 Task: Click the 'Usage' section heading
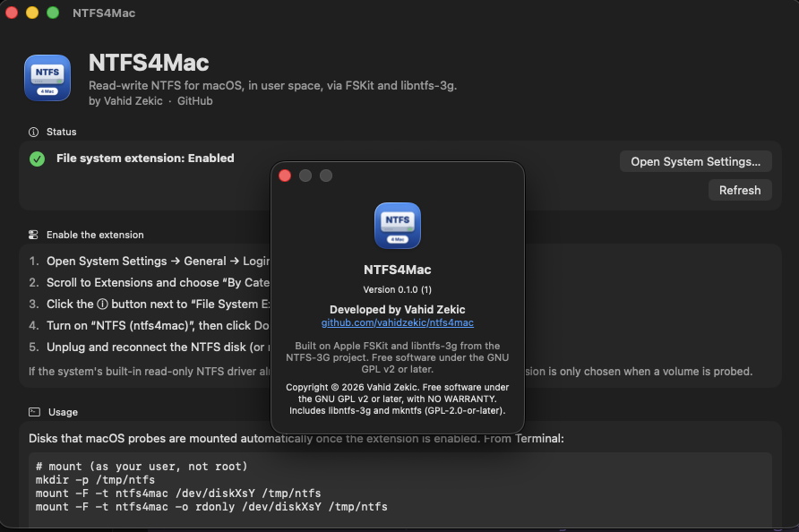pyautogui.click(x=64, y=412)
